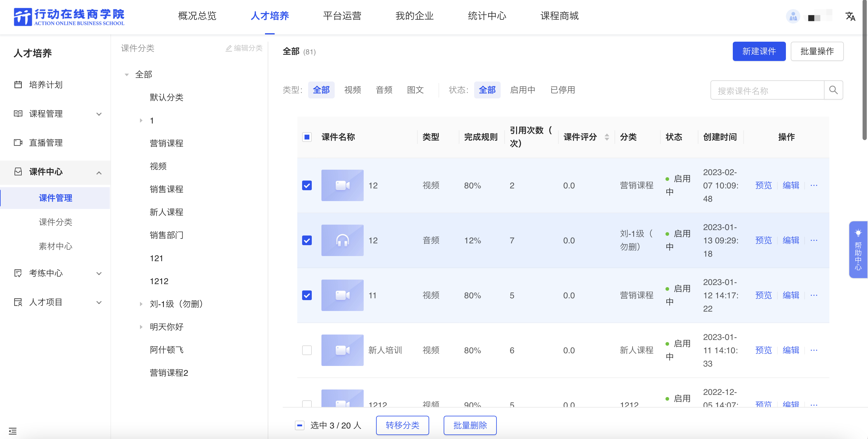868x439 pixels.
Task: Click the sort arrows next to 课件评分
Action: [607, 137]
